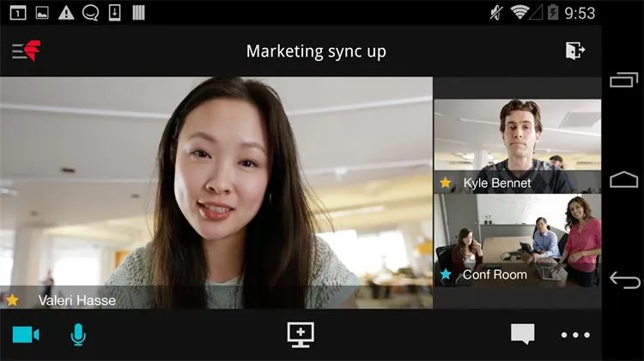The image size is (644, 361).
Task: Tap the chat bubble notification in status bar
Action: 90,13
